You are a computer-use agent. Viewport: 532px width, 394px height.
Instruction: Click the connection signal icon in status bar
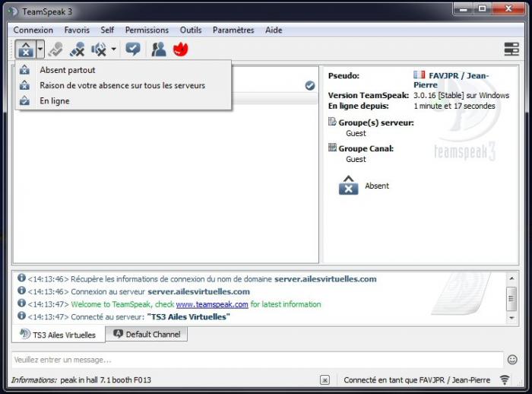pyautogui.click(x=505, y=380)
